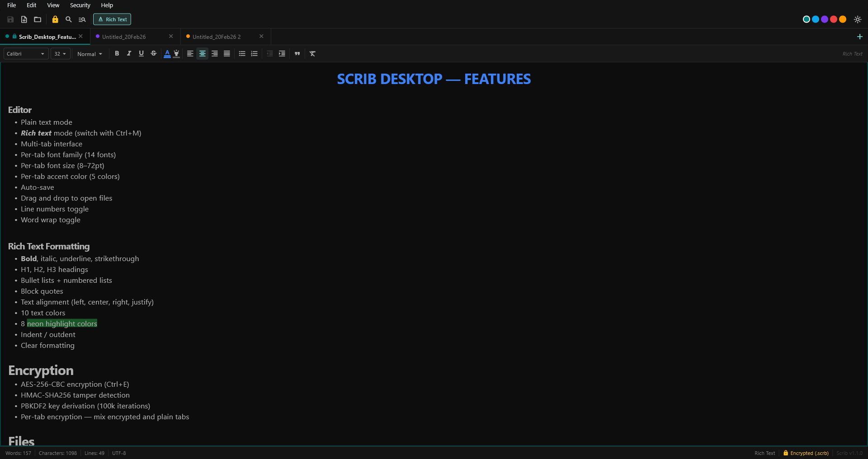
Task: Open the Calibri font family dropdown
Action: (x=25, y=53)
